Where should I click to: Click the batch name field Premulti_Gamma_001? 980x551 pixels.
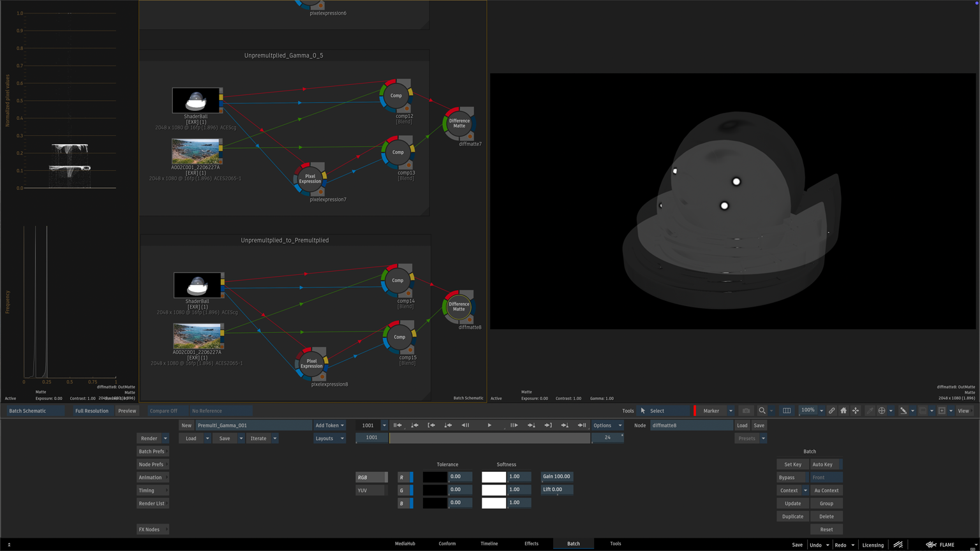point(253,425)
